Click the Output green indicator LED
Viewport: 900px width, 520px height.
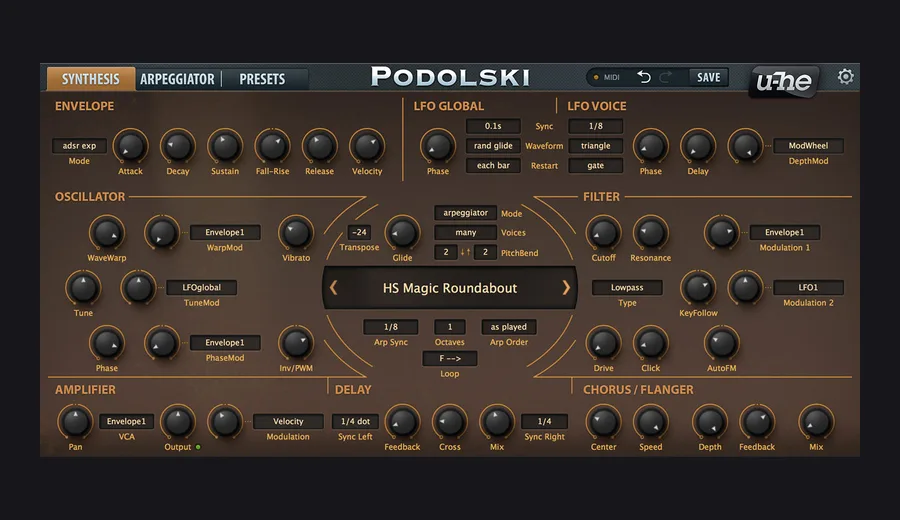[x=198, y=447]
